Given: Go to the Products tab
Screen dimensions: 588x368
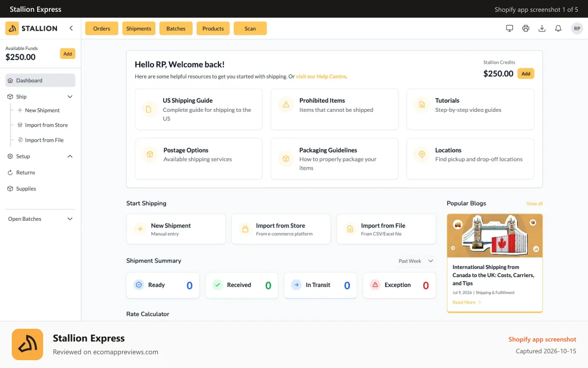Looking at the screenshot, I should coord(213,28).
